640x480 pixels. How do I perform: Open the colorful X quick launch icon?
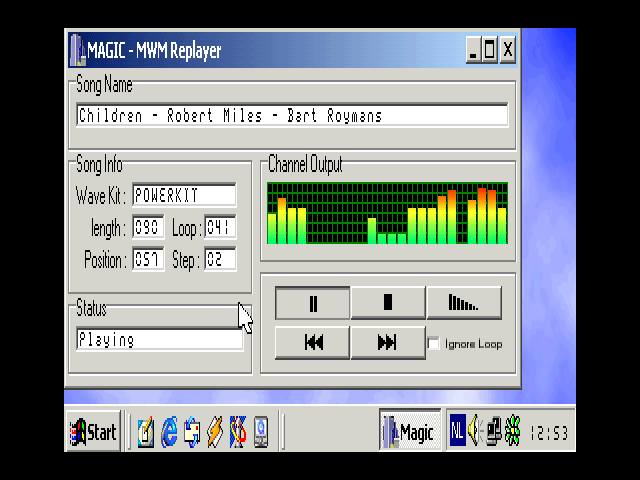[x=238, y=432]
